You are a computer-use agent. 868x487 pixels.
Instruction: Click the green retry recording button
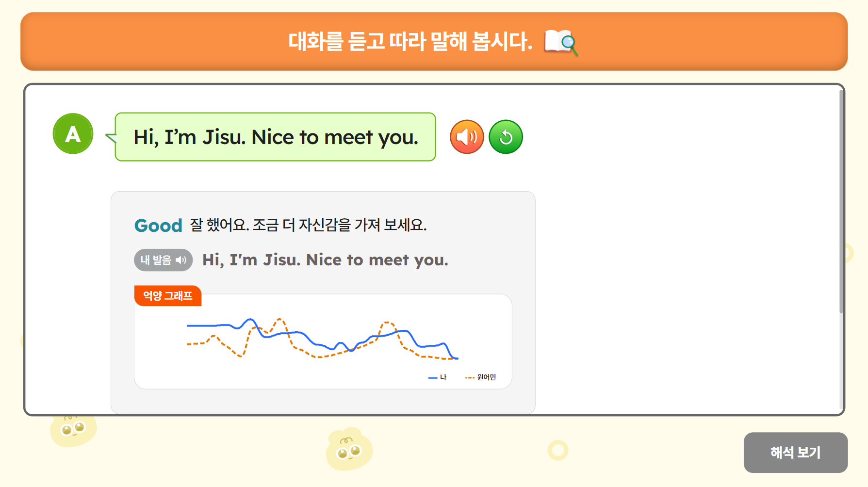pos(506,137)
